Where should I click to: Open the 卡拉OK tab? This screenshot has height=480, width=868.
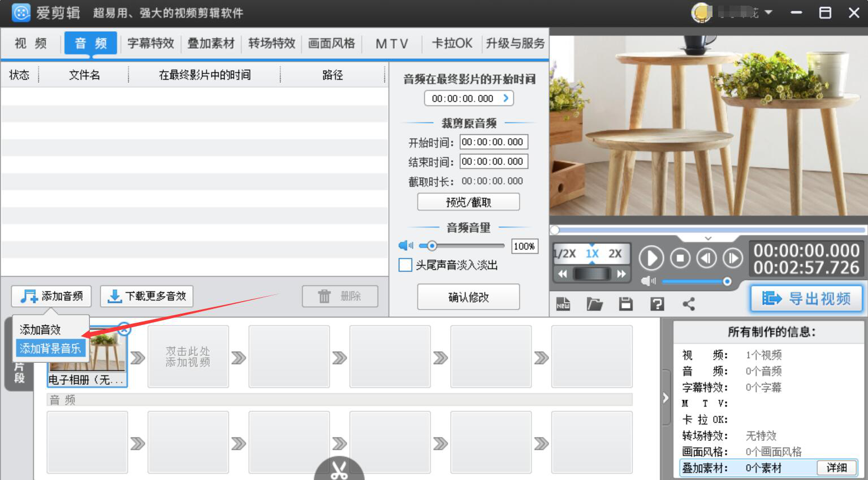pyautogui.click(x=452, y=43)
